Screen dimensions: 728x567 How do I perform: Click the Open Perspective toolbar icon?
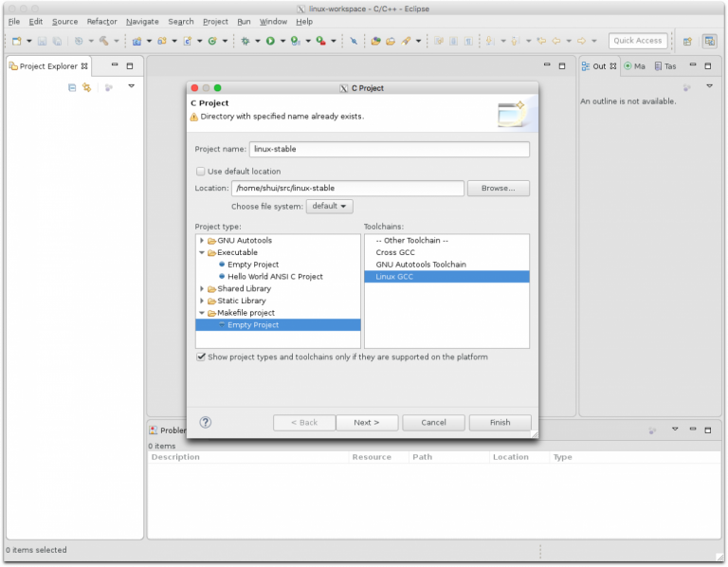pyautogui.click(x=687, y=42)
